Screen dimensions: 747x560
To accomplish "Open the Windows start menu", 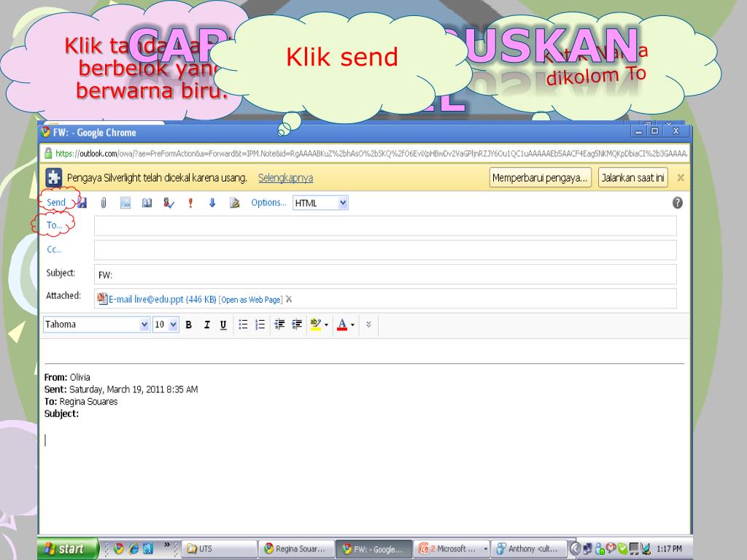I will click(68, 548).
